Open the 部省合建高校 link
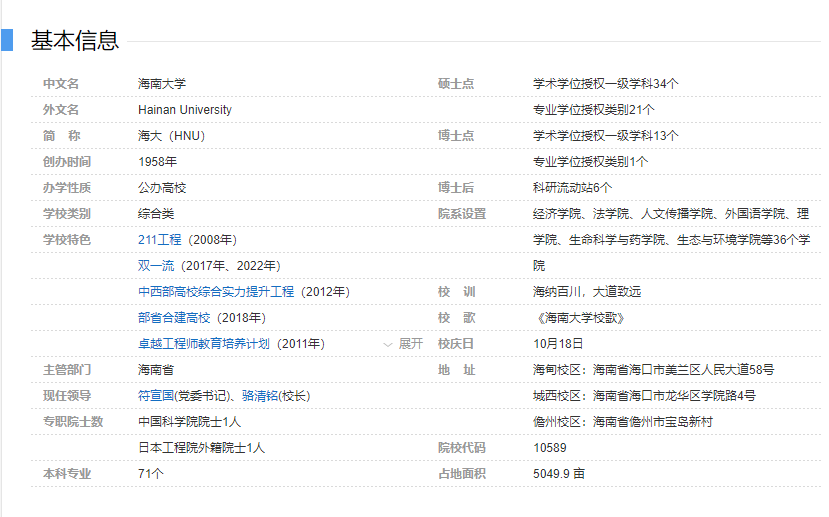Image resolution: width=829 pixels, height=517 pixels. (x=174, y=318)
